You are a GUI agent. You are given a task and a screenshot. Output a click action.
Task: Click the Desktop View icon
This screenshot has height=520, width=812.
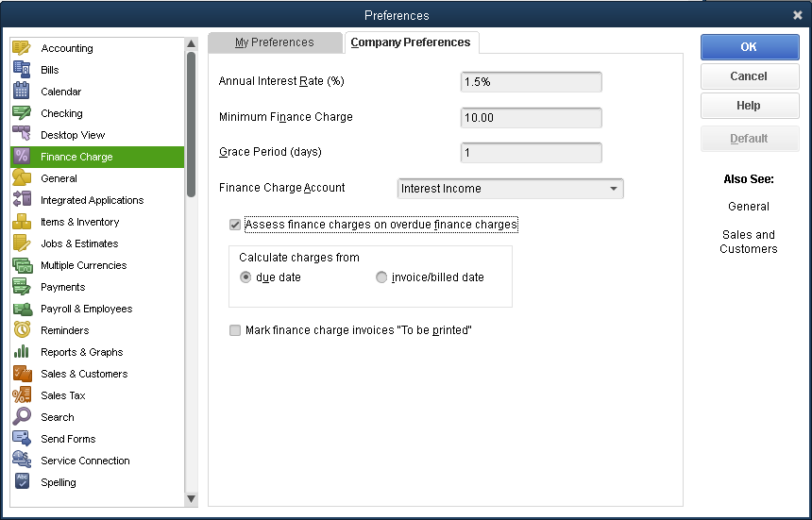(22, 135)
